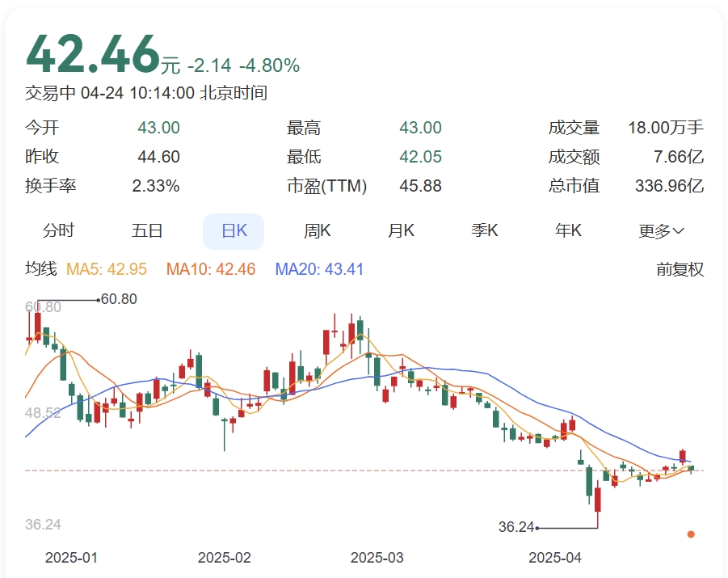Click the trading time 04-24 10:14:00 text

coord(137,93)
